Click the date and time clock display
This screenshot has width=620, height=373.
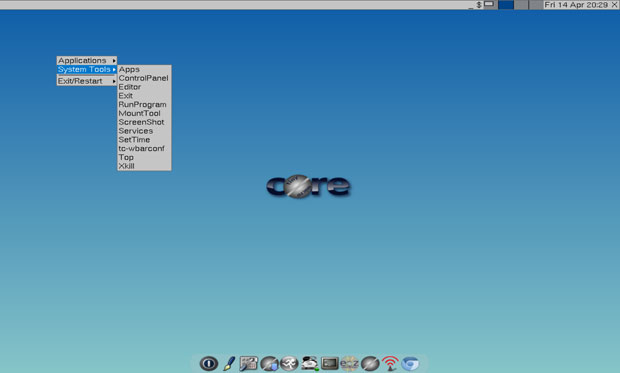pos(576,5)
